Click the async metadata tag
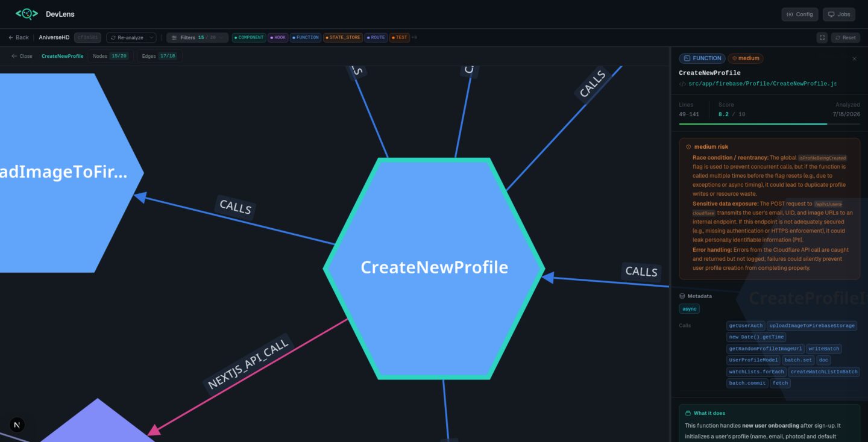Viewport: 868px width, 442px height. 689,309
